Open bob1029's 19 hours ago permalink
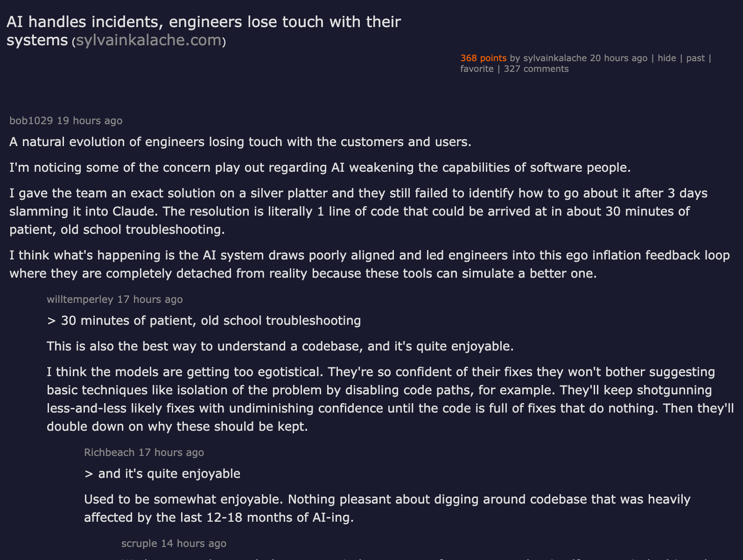 (90, 120)
